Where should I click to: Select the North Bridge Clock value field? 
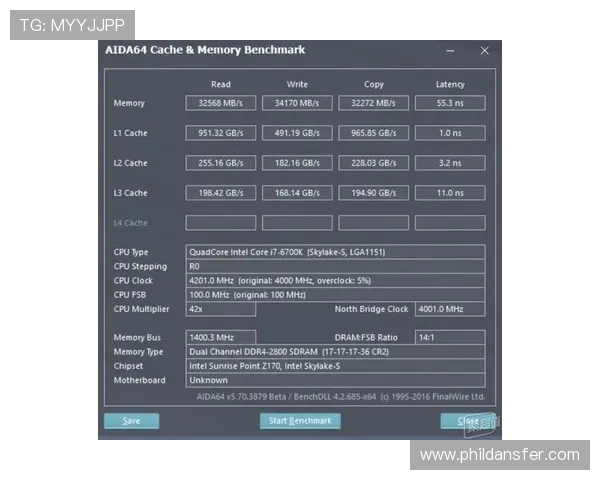pos(450,309)
